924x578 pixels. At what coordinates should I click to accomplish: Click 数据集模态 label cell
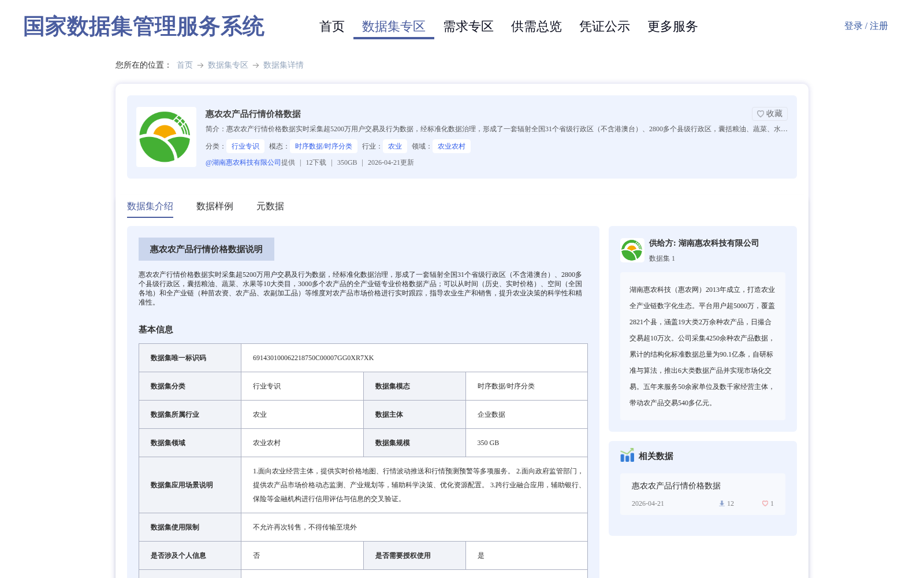pyautogui.click(x=415, y=386)
